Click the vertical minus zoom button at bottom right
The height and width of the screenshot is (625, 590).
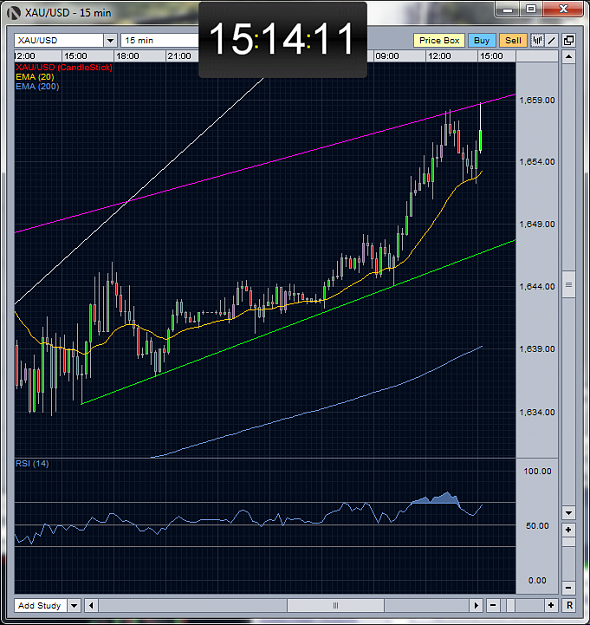coord(568,587)
